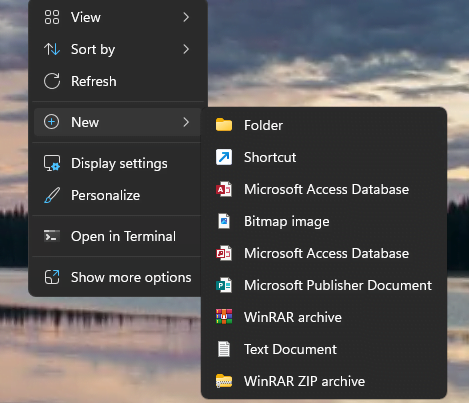Viewport: 469px width, 403px height.
Task: Click the Shortcut arrow icon
Action: point(224,157)
